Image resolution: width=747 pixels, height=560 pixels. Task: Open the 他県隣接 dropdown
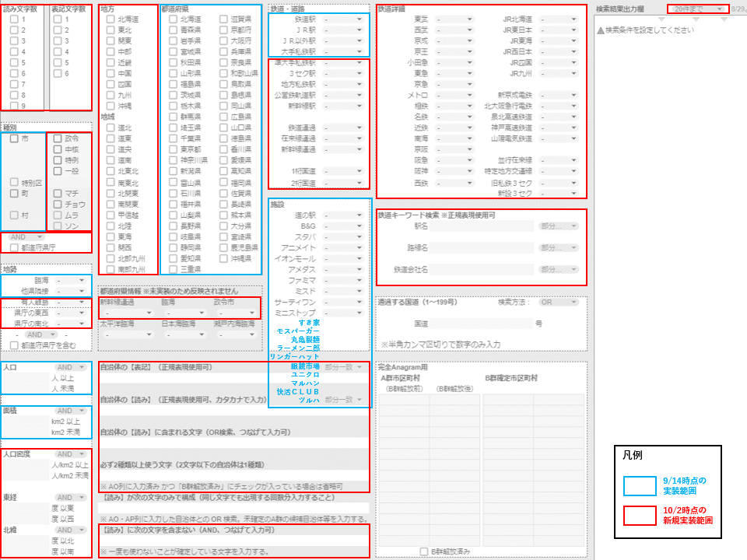coord(71,291)
